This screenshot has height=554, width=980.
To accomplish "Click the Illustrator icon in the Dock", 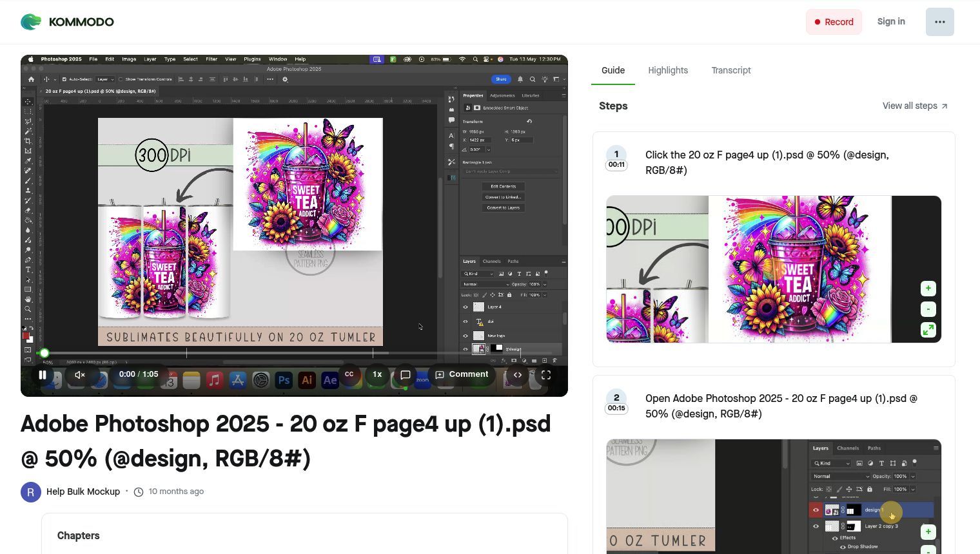I will coord(307,380).
